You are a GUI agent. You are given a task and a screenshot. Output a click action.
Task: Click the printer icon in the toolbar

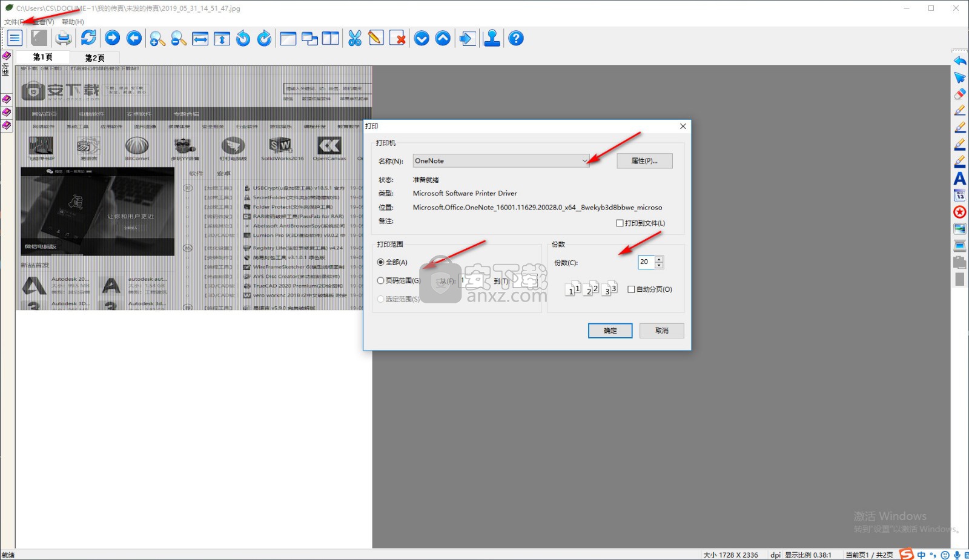64,38
